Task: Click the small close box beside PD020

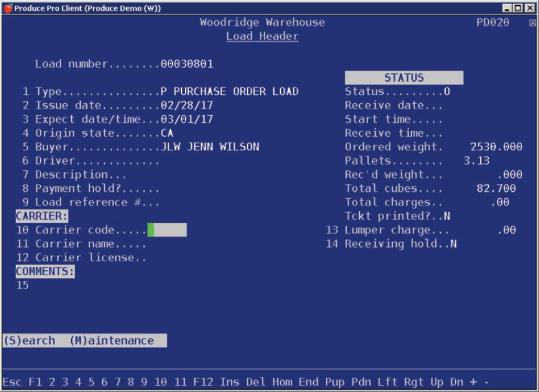Action: [532, 23]
